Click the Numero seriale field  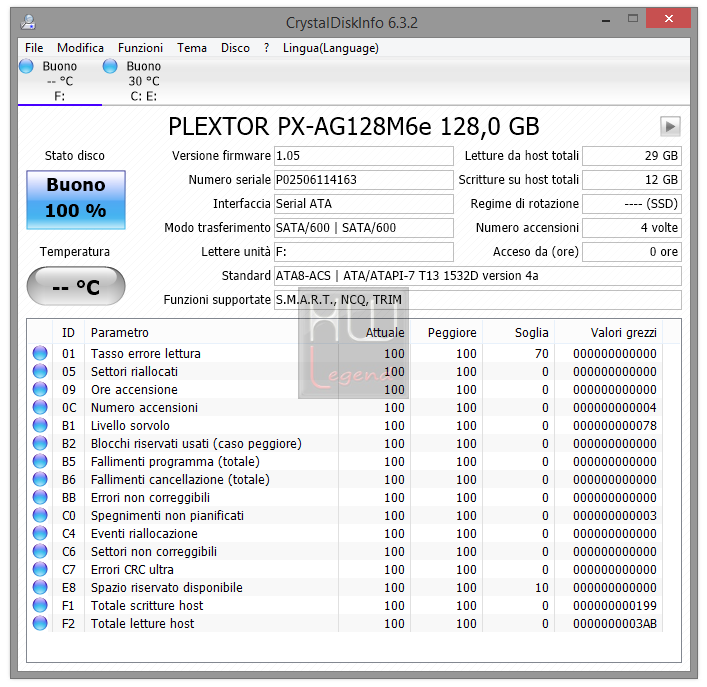click(363, 180)
